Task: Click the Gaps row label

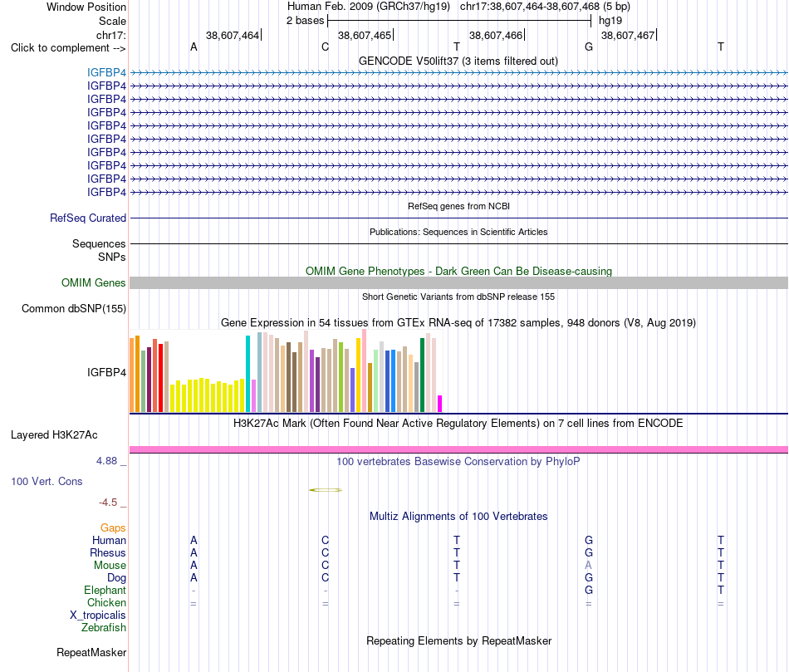Action: click(113, 527)
